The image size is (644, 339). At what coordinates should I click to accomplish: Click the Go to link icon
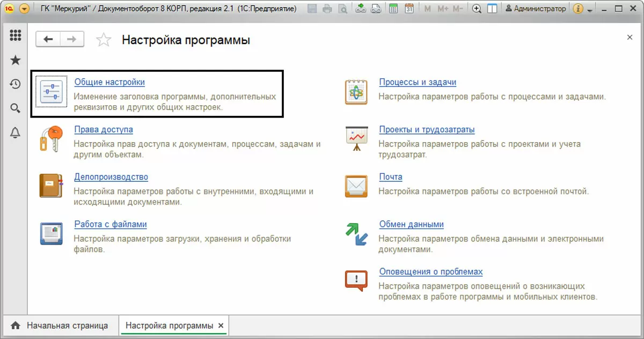pos(376,9)
